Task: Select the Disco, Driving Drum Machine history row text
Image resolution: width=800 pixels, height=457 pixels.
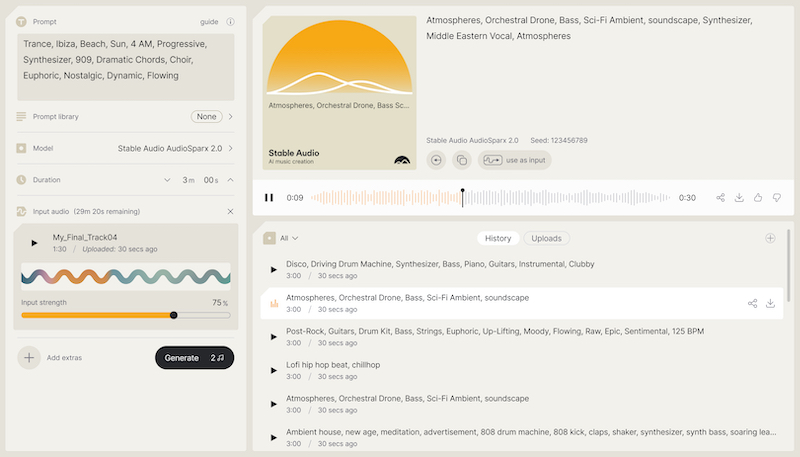Action: (440, 264)
